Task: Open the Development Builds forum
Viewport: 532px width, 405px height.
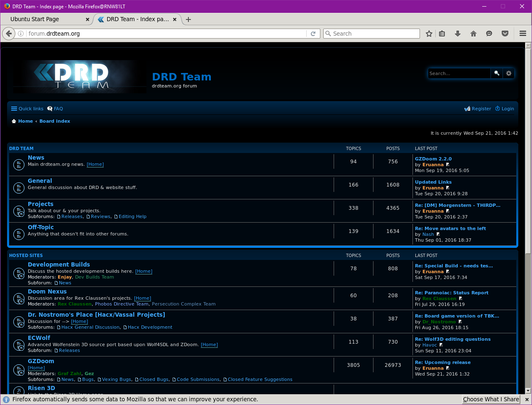Action: tap(59, 264)
